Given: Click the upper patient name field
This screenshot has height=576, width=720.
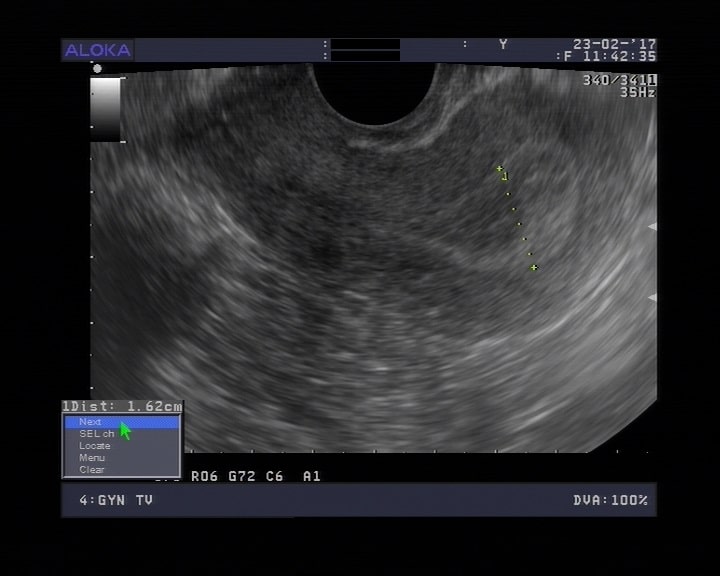Looking at the screenshot, I should click(365, 44).
